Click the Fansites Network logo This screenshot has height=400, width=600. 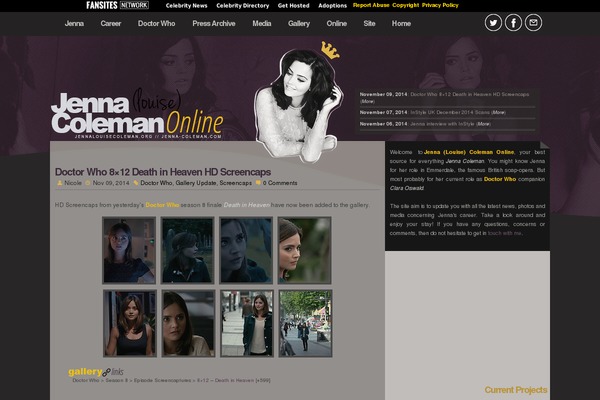point(117,5)
